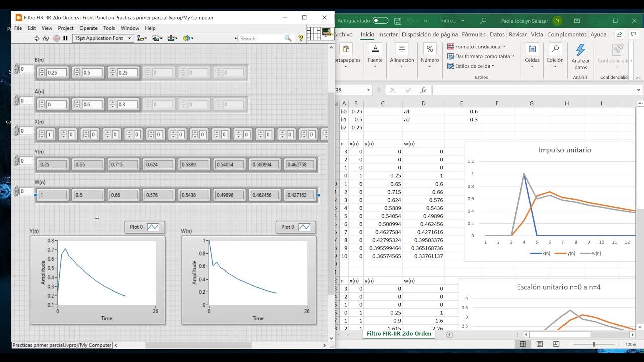Expand Formato condicional dropdown
The width and height of the screenshot is (644, 362).
click(x=476, y=47)
